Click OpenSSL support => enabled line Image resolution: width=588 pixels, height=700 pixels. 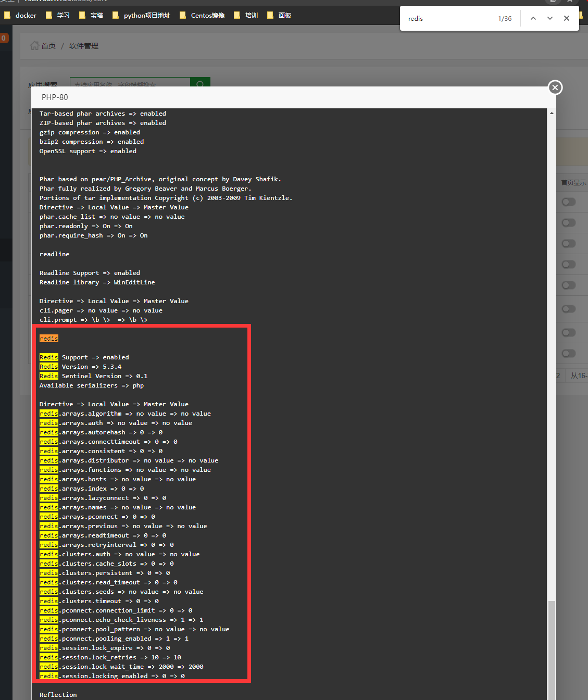[x=88, y=151]
